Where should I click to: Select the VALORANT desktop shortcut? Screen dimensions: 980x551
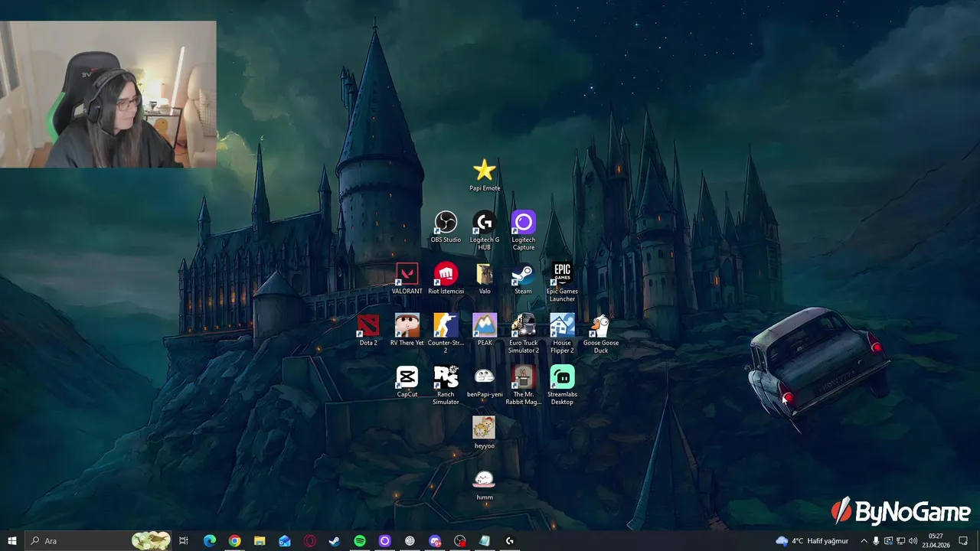click(x=407, y=279)
